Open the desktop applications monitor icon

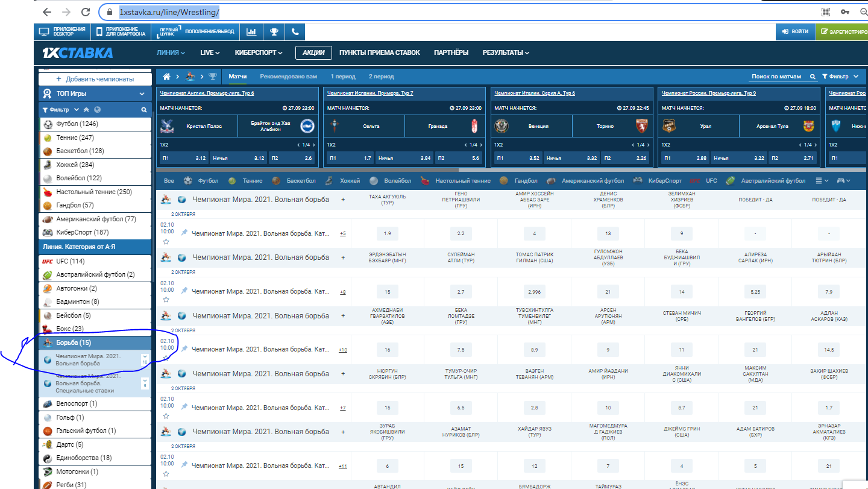click(x=43, y=32)
